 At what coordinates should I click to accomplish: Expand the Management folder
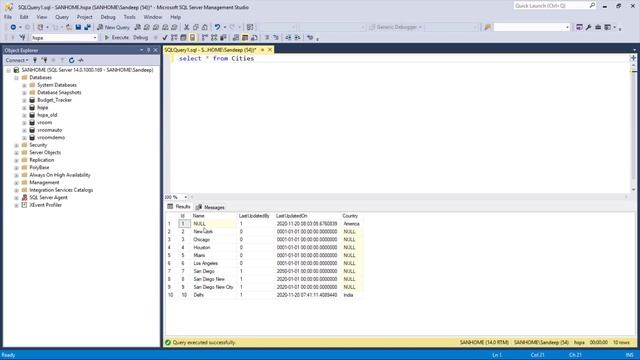point(16,183)
